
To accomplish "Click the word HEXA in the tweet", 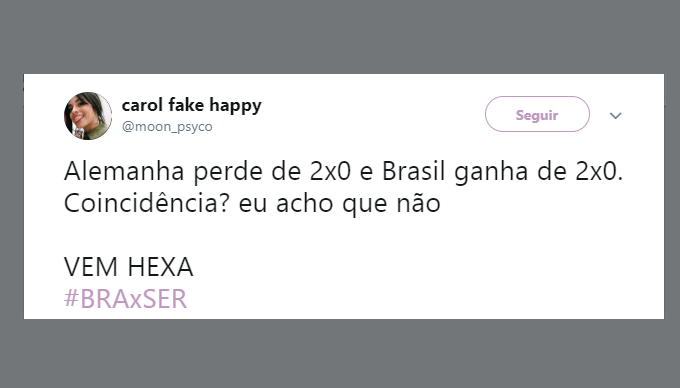I will (x=160, y=267).
